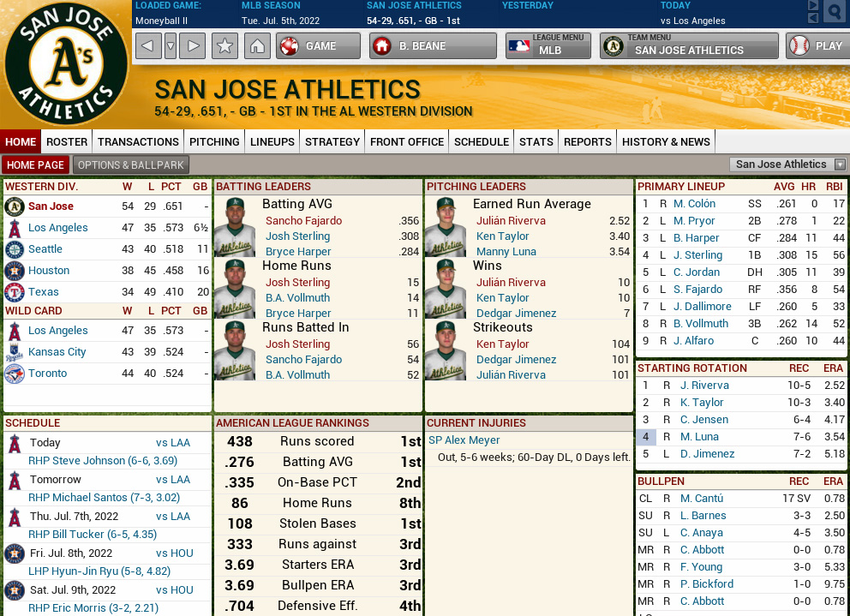
Task: Open Dedgar Jimenez under Wins
Action: tap(516, 313)
